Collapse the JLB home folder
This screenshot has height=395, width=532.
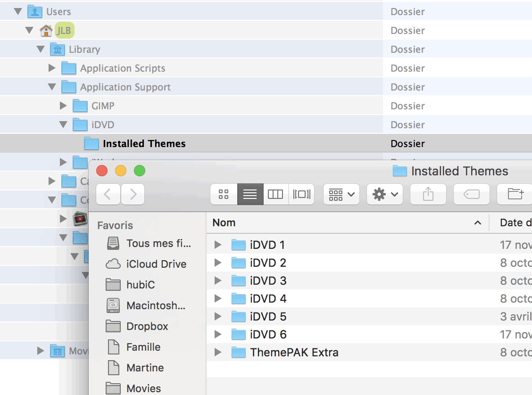tap(30, 31)
